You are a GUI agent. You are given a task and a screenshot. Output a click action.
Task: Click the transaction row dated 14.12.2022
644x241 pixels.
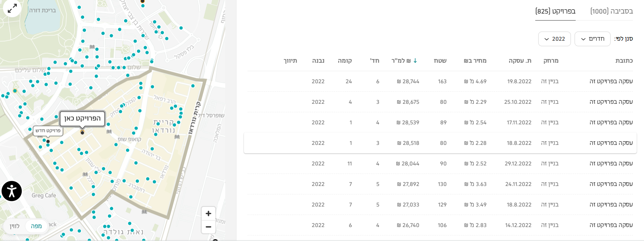point(440,225)
